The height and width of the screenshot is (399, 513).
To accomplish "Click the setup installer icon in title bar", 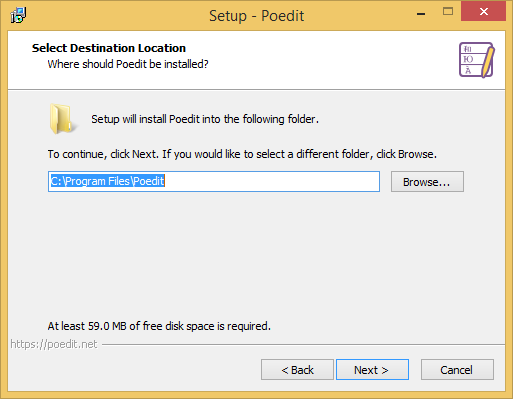I will pyautogui.click(x=18, y=15).
